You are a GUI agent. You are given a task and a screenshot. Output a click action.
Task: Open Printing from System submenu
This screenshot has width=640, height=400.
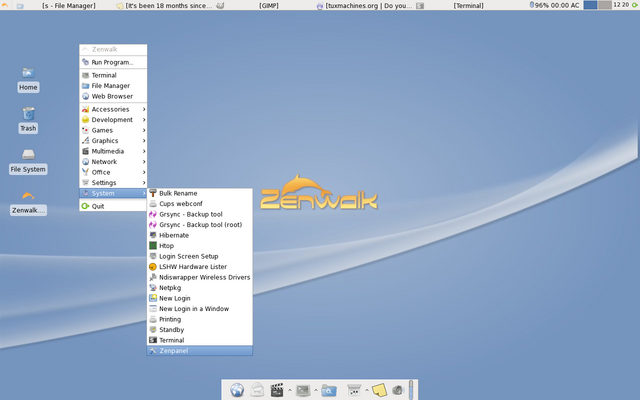tap(200, 319)
